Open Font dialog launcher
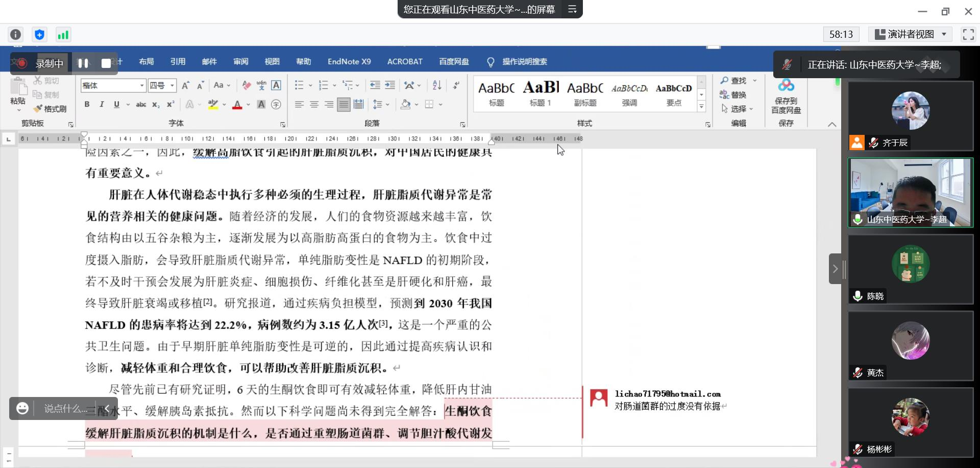 (x=283, y=124)
